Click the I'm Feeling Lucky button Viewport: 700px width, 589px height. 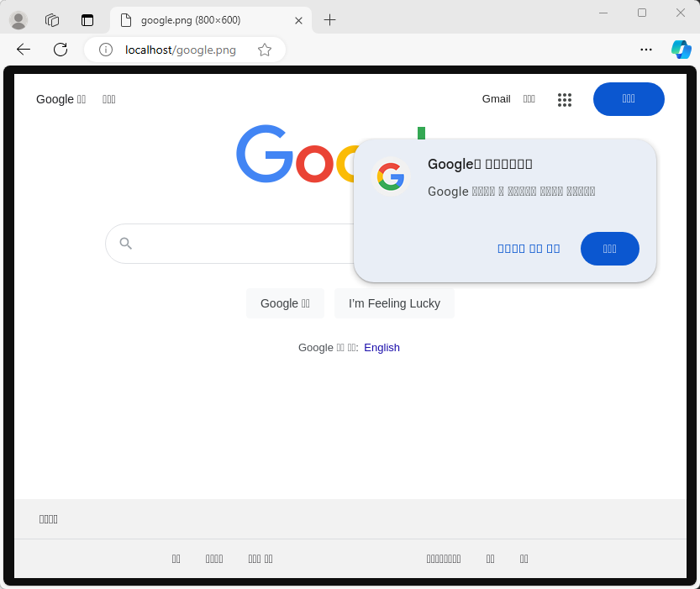pyautogui.click(x=395, y=303)
